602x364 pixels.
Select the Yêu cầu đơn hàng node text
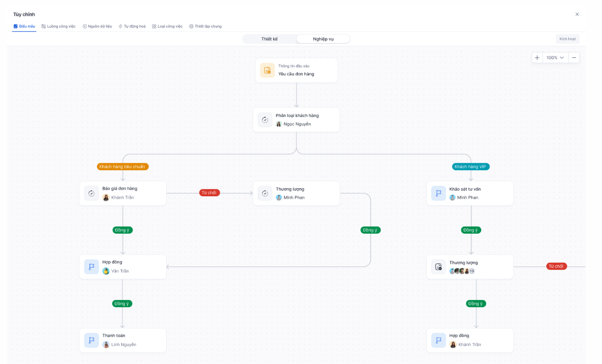tap(296, 74)
